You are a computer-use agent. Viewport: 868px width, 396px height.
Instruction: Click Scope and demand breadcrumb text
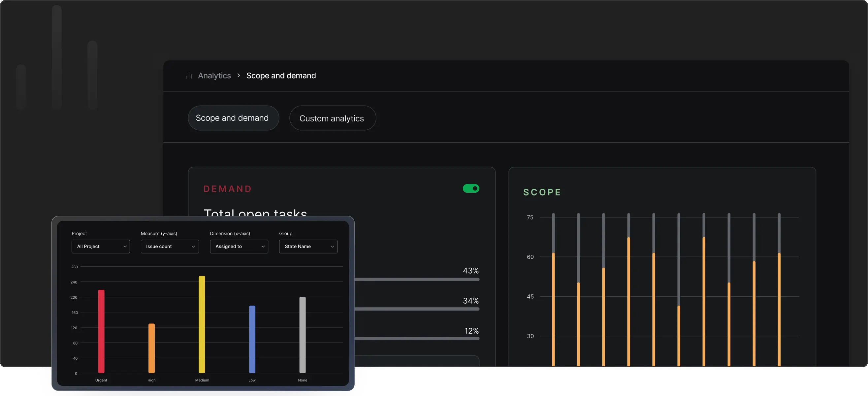point(281,76)
